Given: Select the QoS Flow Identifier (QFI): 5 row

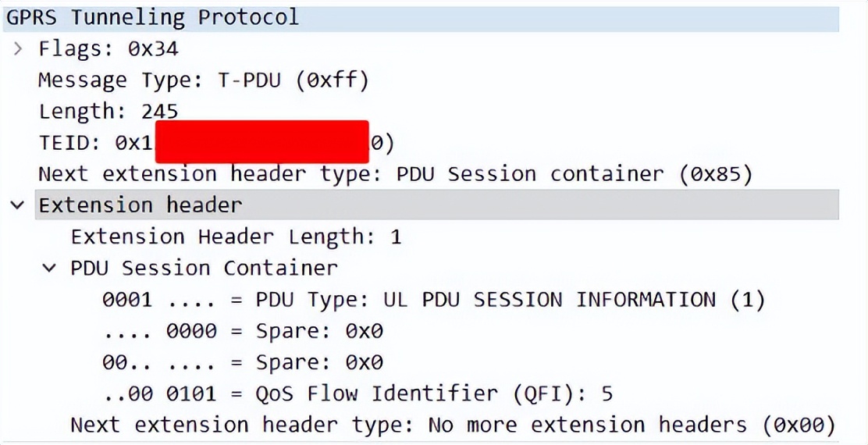Looking at the screenshot, I should (358, 393).
